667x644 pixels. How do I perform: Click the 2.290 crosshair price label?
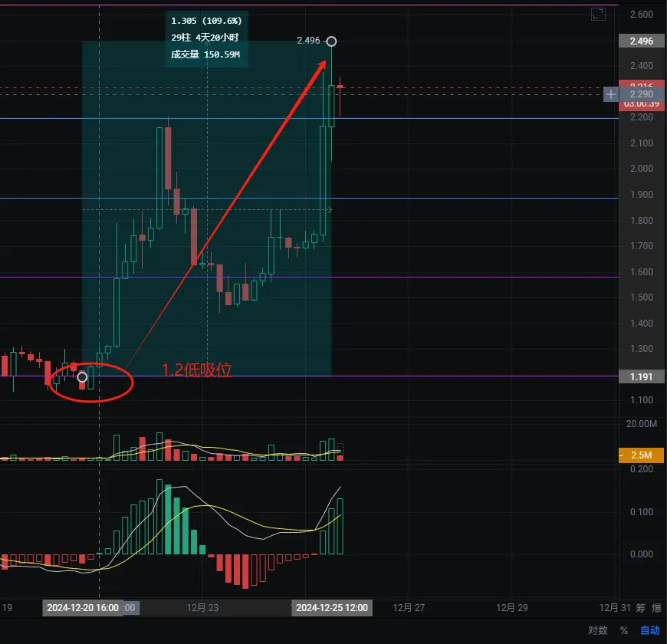coord(642,94)
